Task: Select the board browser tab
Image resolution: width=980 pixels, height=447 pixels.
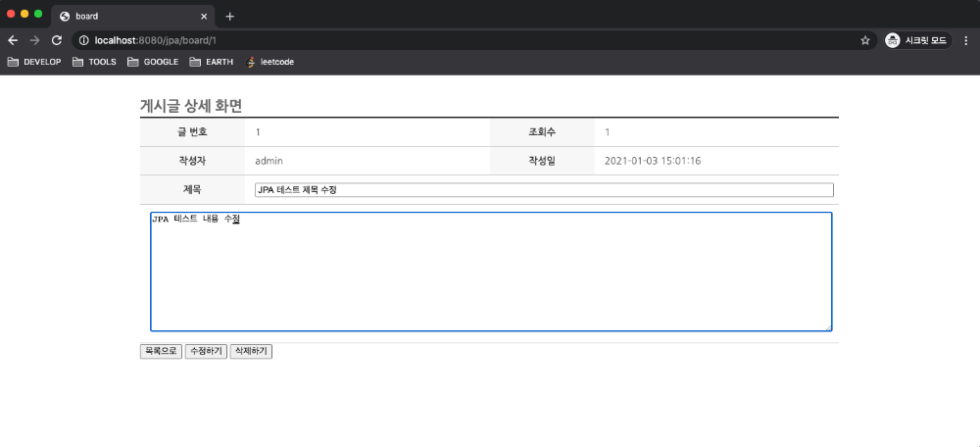Action: [133, 17]
